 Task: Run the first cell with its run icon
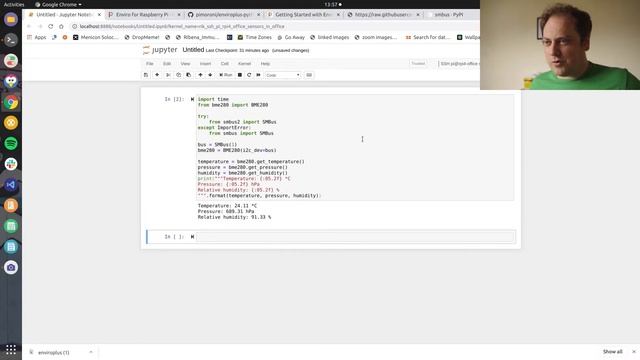[x=192, y=99]
